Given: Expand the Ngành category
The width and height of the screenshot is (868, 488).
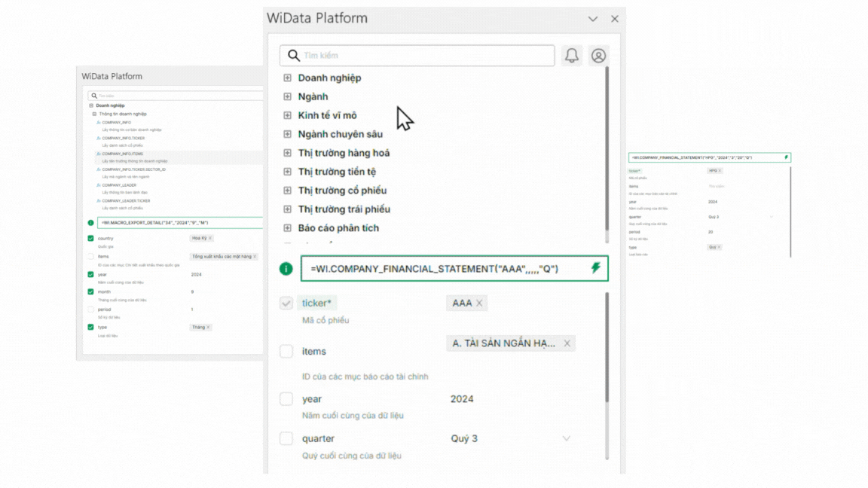Looking at the screenshot, I should click(287, 97).
